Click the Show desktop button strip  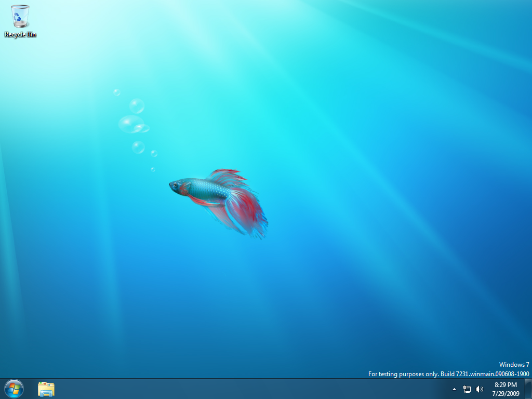(x=528, y=389)
